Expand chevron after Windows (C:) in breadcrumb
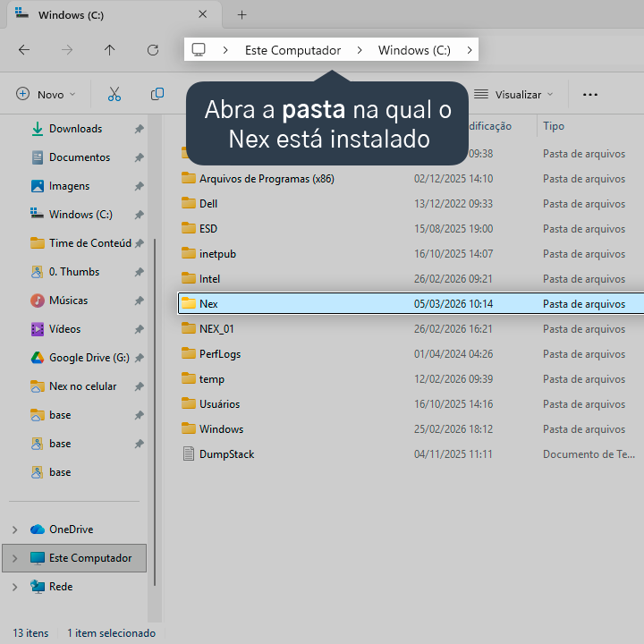This screenshot has height=644, width=644. 470,50
